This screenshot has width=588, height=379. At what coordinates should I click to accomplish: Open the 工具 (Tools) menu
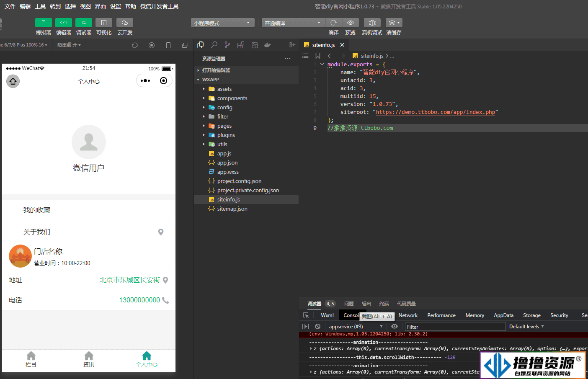pos(40,6)
